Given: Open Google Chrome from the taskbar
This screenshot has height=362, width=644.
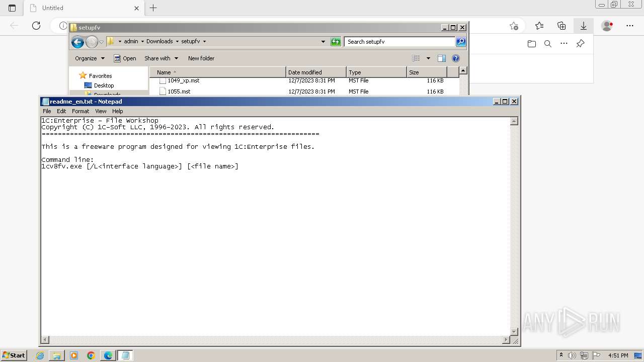Looking at the screenshot, I should click(91, 355).
